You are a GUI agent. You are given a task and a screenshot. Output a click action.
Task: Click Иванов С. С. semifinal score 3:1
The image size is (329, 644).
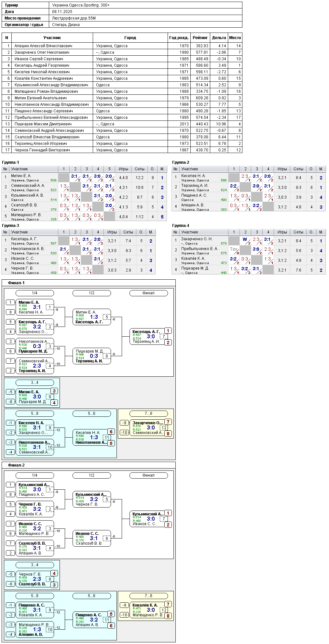(94, 538)
